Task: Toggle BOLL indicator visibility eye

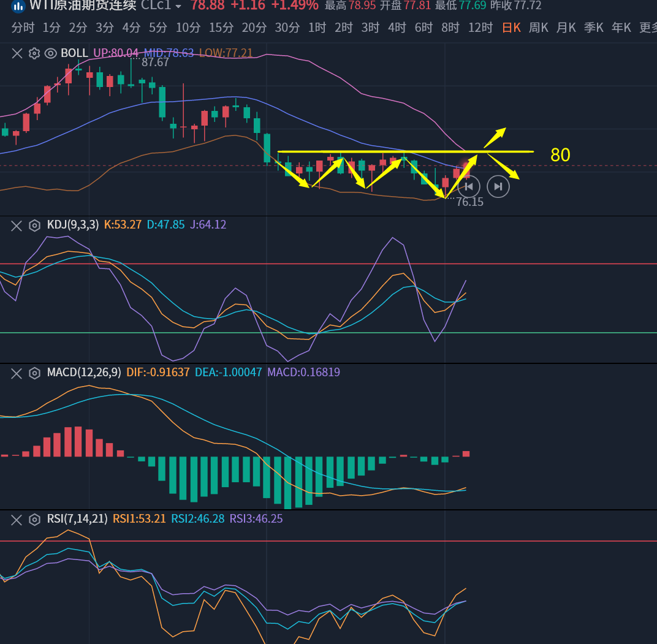Action: [x=51, y=53]
